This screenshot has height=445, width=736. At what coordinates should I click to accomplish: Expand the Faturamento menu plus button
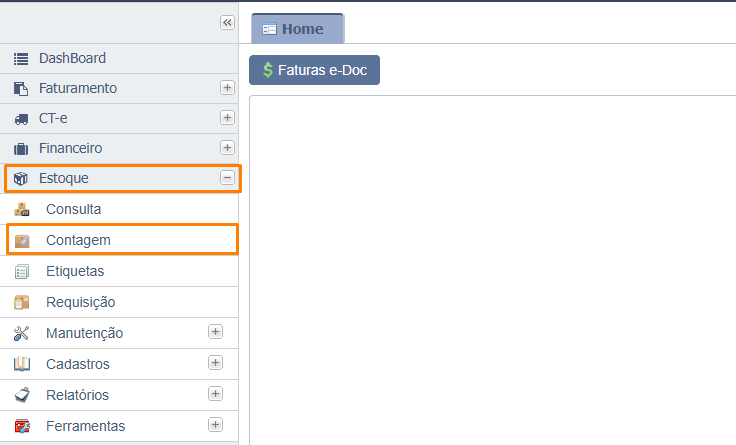tap(227, 88)
